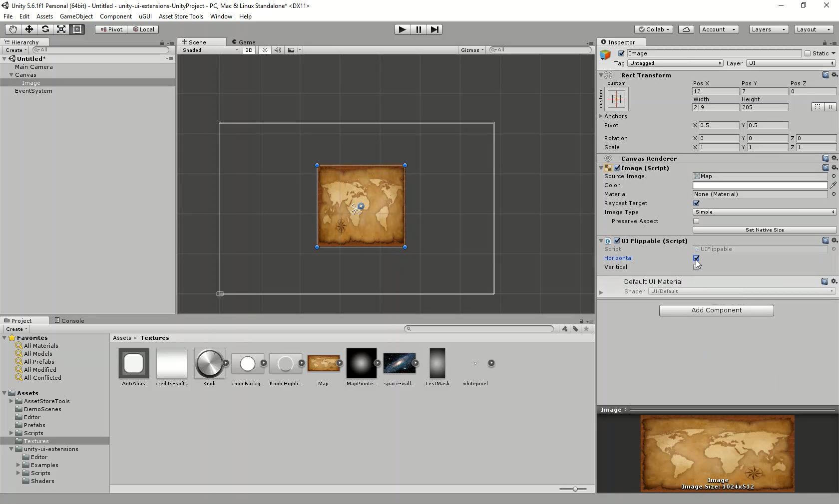Viewport: 839px width, 504px height.
Task: Open the Layers dropdown
Action: tap(769, 29)
